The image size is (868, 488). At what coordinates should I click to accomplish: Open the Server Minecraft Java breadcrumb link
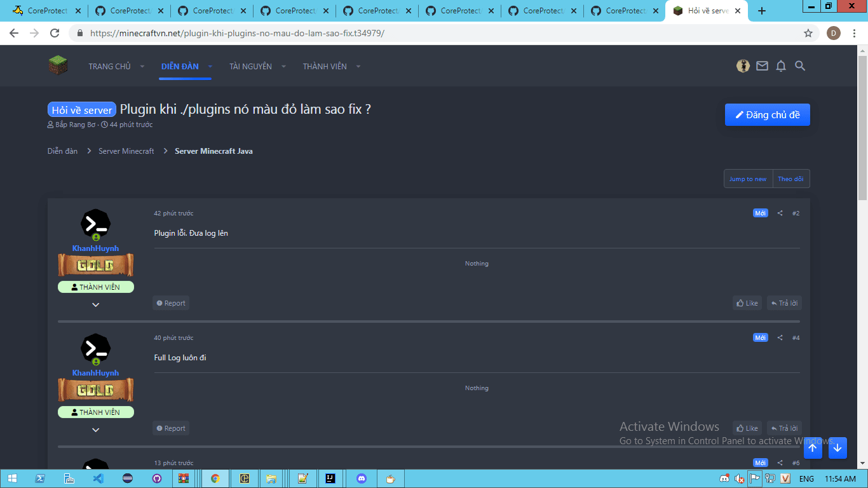(214, 151)
